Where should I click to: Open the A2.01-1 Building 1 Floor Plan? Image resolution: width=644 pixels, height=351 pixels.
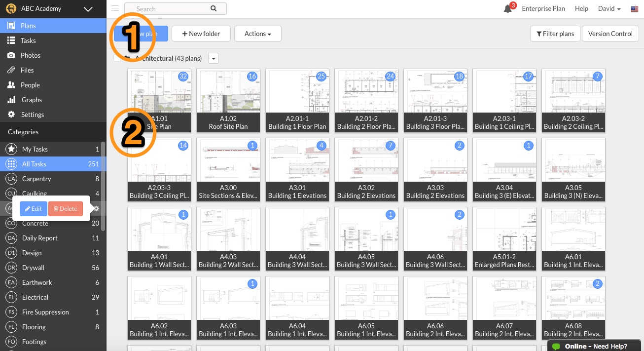coord(297,101)
